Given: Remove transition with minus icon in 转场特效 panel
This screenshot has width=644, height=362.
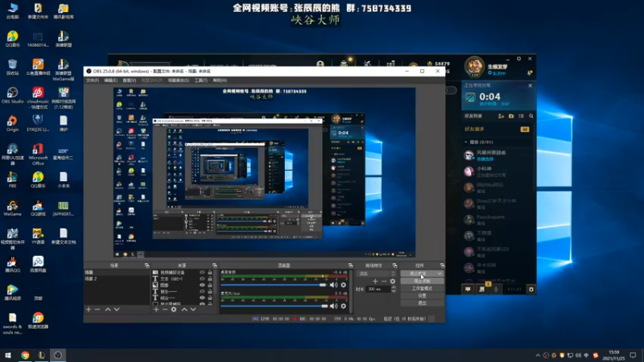Looking at the screenshot, I should pyautogui.click(x=384, y=281).
